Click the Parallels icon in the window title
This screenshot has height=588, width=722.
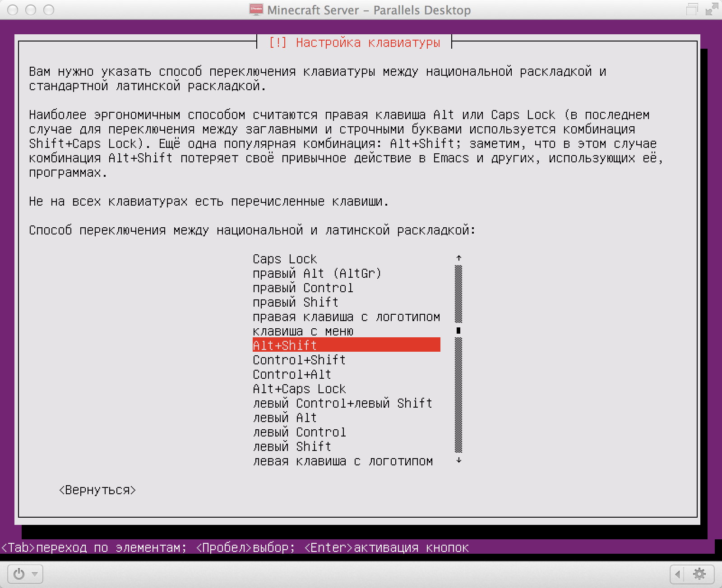coord(255,9)
